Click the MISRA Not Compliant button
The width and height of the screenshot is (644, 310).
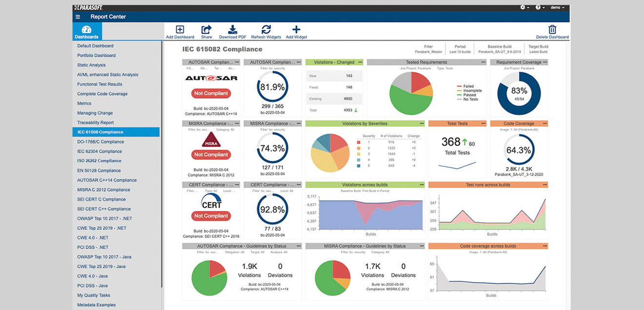click(x=211, y=155)
